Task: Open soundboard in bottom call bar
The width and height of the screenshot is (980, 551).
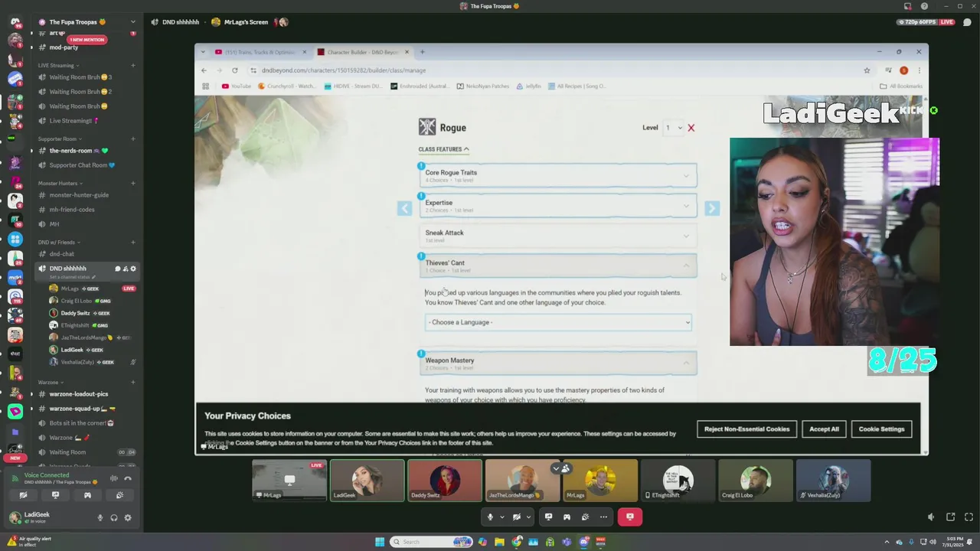Action: 585,517
